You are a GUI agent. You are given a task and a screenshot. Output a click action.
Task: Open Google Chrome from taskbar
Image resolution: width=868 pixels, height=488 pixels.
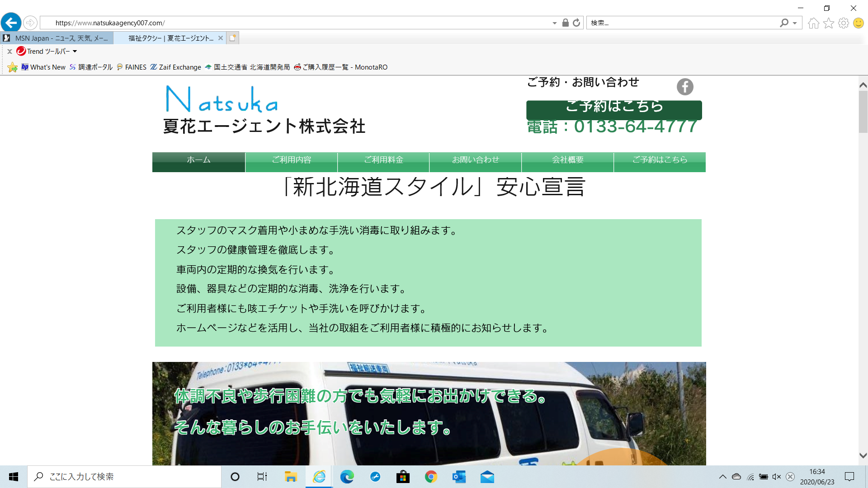tap(431, 477)
